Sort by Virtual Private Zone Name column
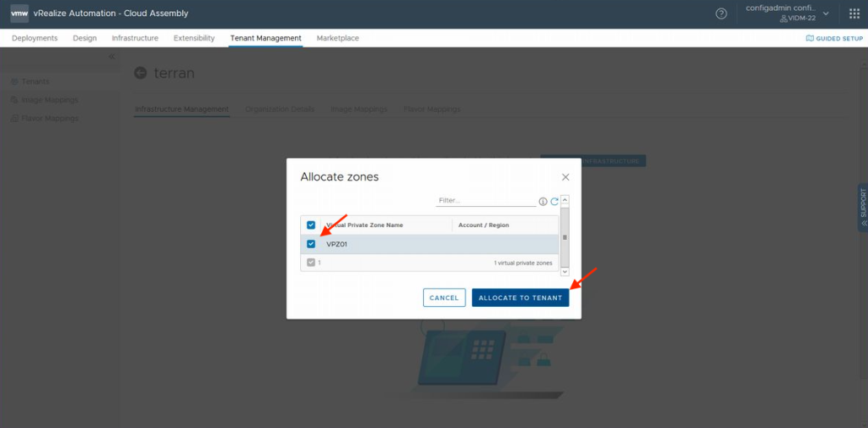Viewport: 868px width, 428px height. tap(364, 225)
